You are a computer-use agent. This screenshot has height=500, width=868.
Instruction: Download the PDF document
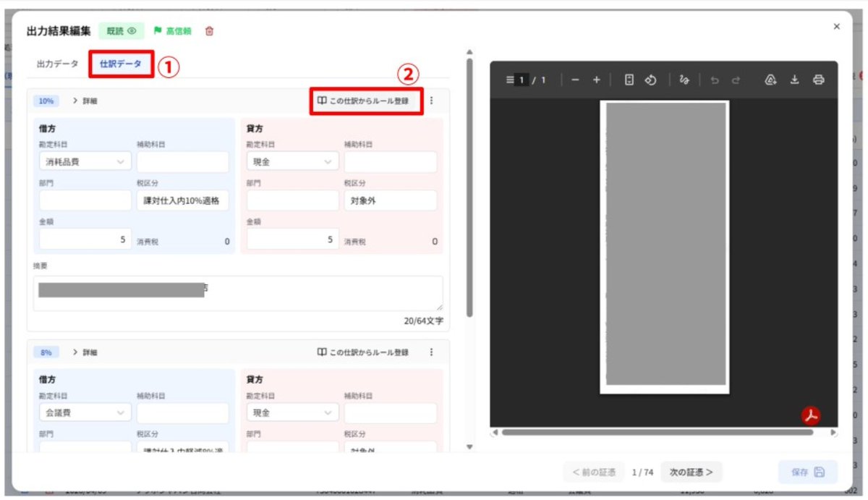click(x=794, y=80)
